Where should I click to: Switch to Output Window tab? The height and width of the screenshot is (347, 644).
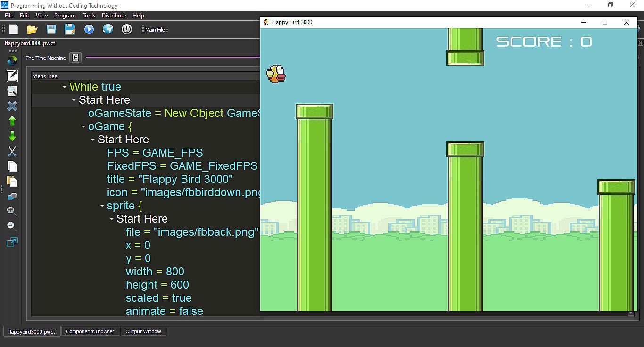tap(143, 331)
